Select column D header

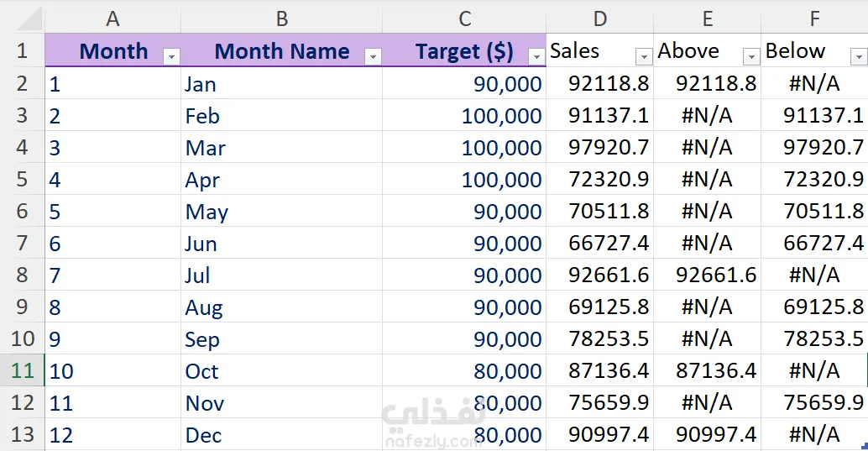tap(599, 18)
